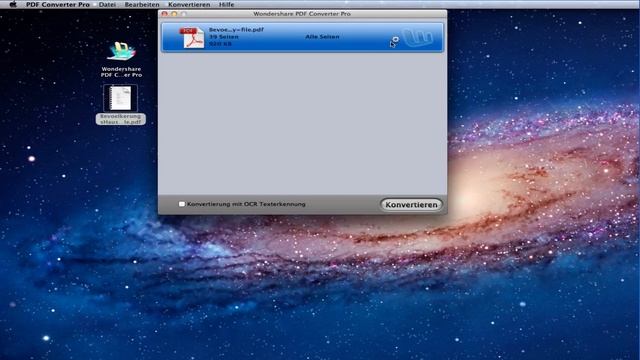Open the Bearbeiten menu
This screenshot has height=360, width=640.
pyautogui.click(x=142, y=4)
